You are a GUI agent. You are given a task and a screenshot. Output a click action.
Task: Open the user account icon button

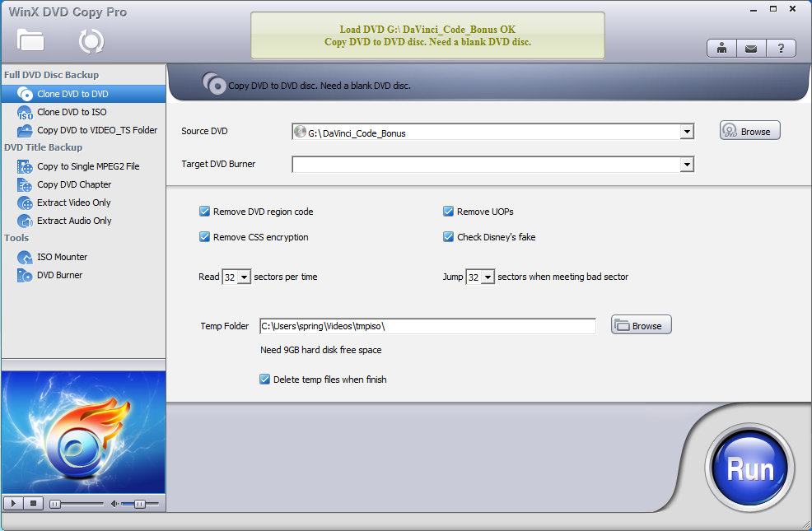coord(721,49)
